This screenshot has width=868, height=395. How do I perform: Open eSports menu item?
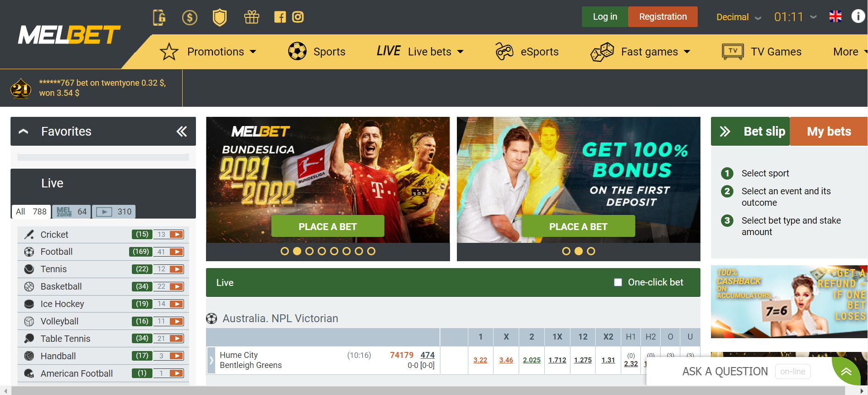click(x=527, y=52)
